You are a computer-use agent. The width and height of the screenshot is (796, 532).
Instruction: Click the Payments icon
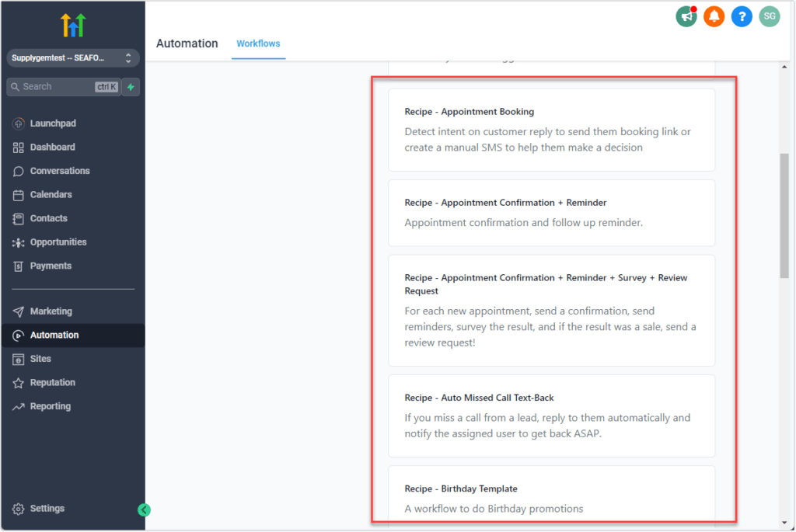19,266
